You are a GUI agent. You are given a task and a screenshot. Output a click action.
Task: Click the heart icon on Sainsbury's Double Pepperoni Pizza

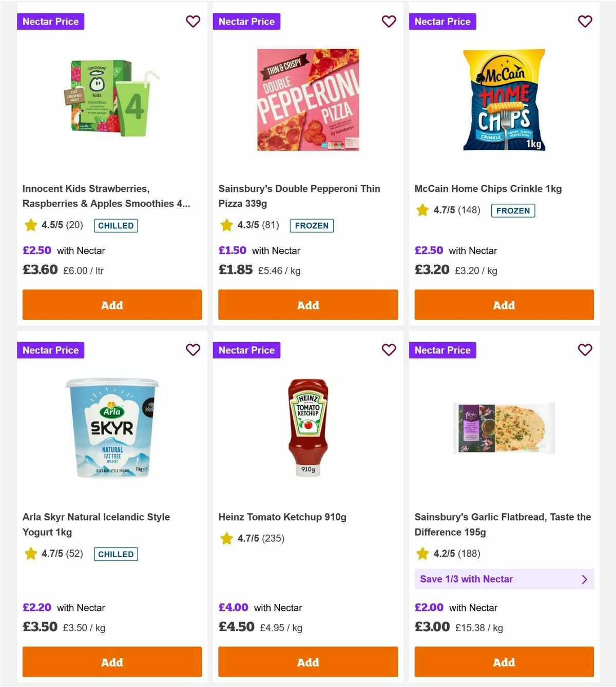(x=389, y=22)
